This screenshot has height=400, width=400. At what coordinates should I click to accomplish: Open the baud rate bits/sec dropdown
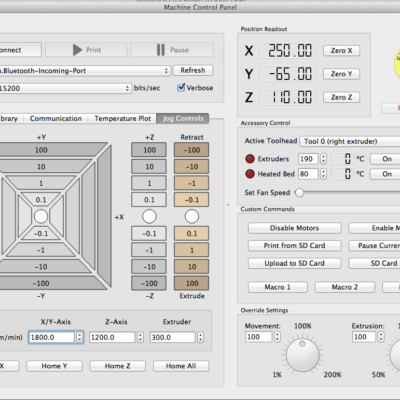coord(65,88)
